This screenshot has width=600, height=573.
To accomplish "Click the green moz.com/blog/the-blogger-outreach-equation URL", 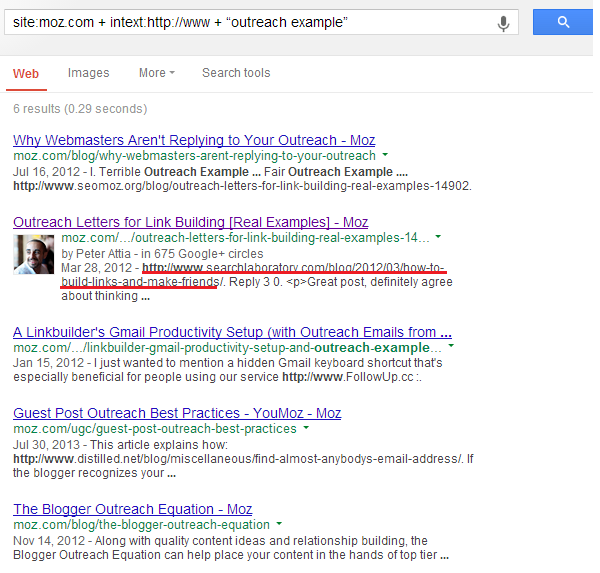I will pos(142,525).
